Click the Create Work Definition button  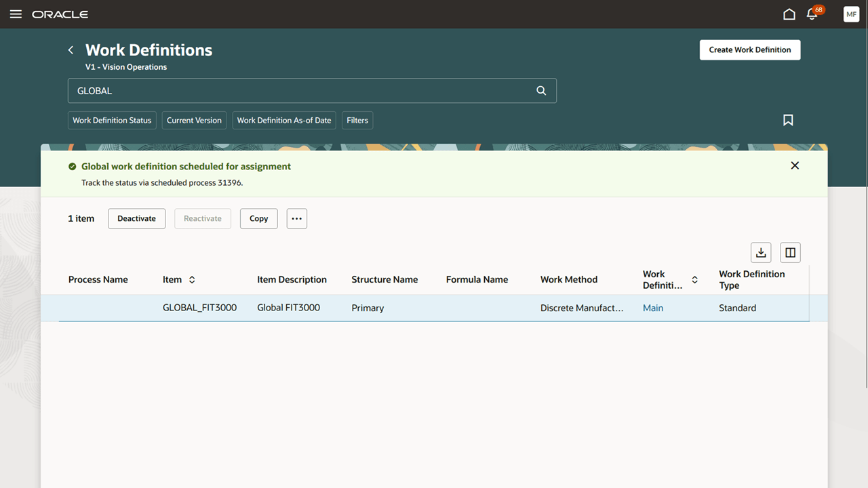point(749,49)
